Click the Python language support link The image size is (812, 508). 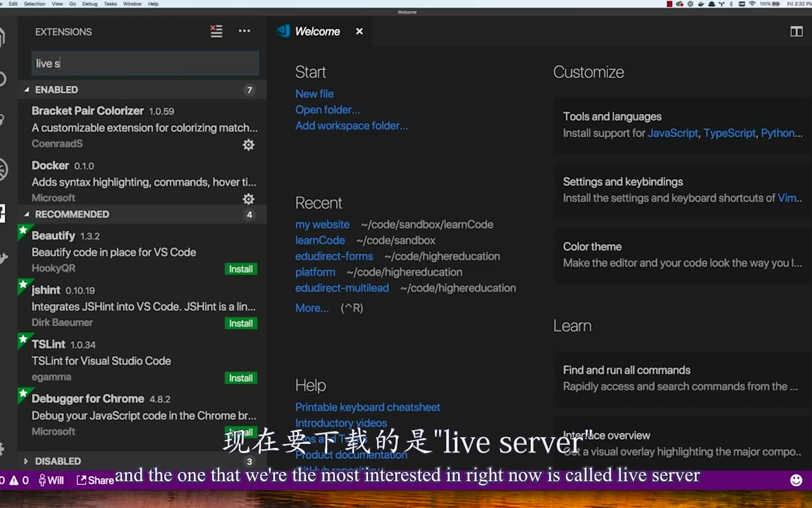click(x=778, y=133)
